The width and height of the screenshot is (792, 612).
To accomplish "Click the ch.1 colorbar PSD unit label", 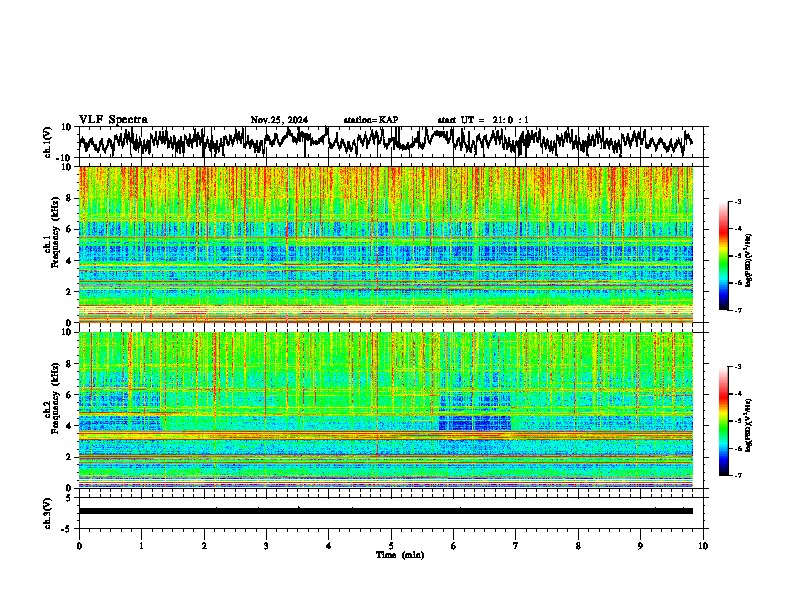I will click(x=749, y=260).
